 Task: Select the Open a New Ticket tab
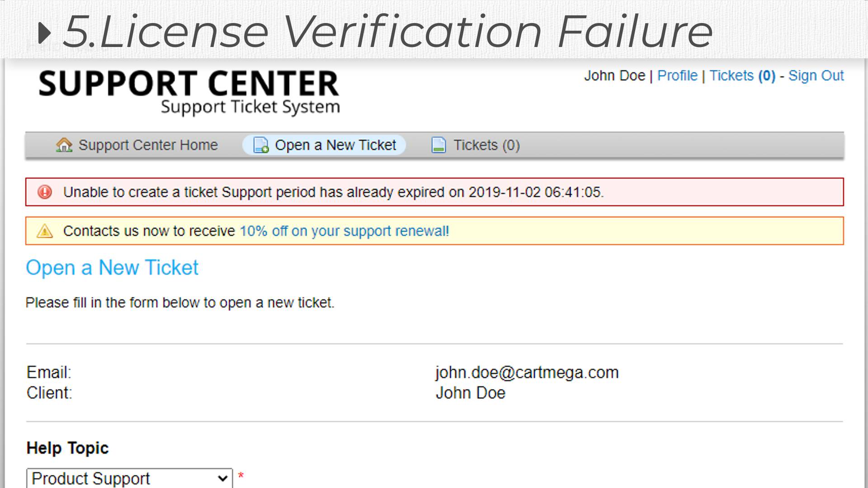pyautogui.click(x=335, y=145)
